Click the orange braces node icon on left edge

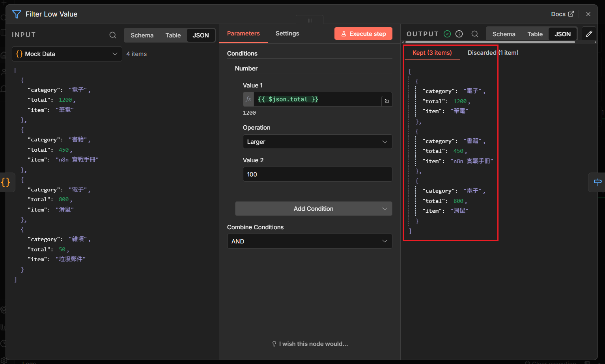coord(6,182)
